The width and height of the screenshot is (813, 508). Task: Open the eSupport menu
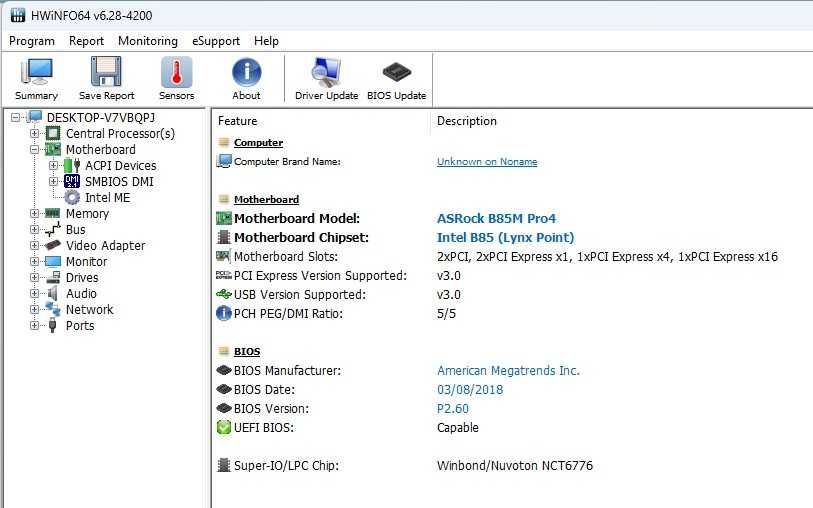click(216, 41)
